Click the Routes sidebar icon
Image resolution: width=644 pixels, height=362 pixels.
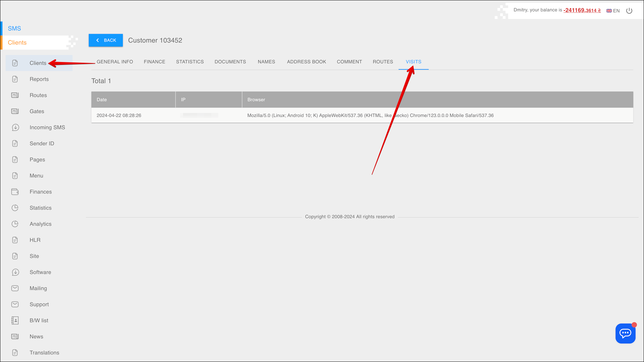[x=15, y=95]
